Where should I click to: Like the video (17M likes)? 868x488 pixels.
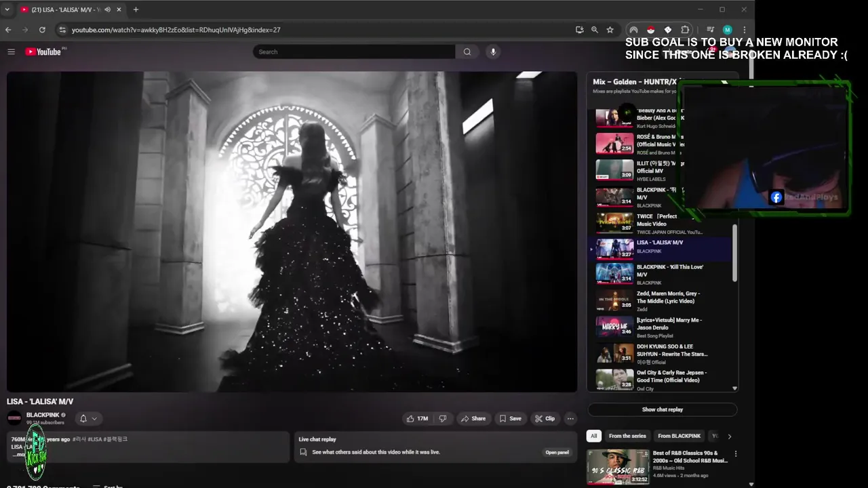pyautogui.click(x=418, y=418)
